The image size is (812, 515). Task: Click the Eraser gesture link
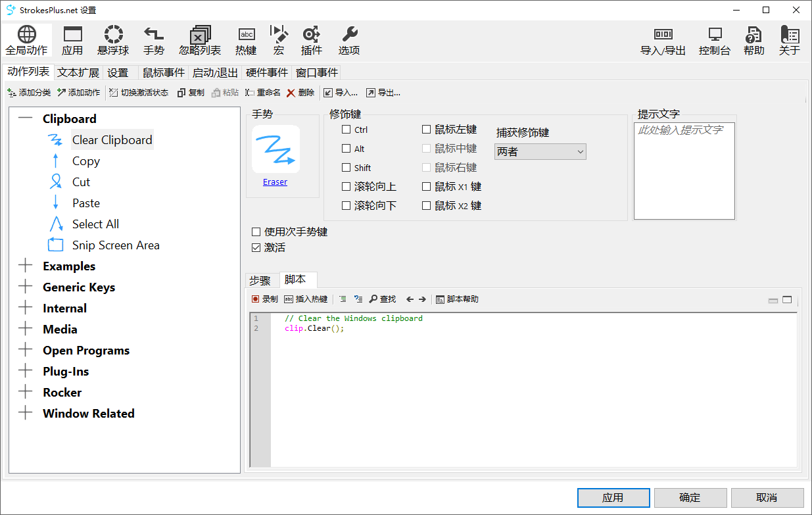tap(275, 182)
